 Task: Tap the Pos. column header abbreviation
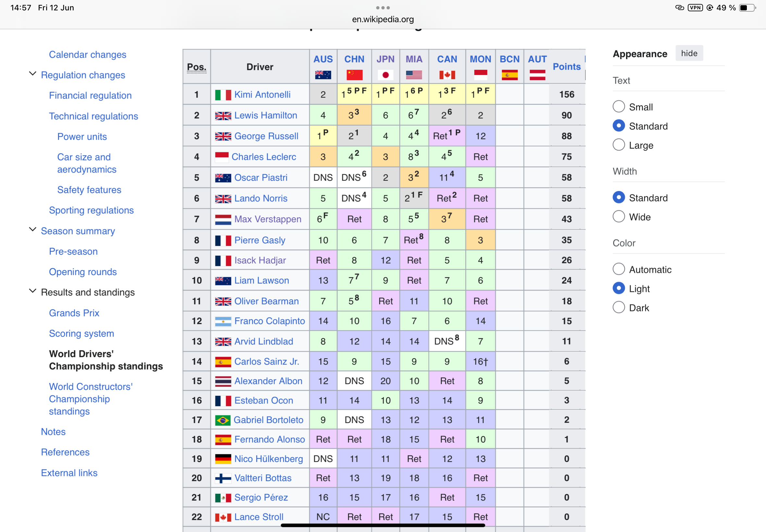tap(196, 67)
